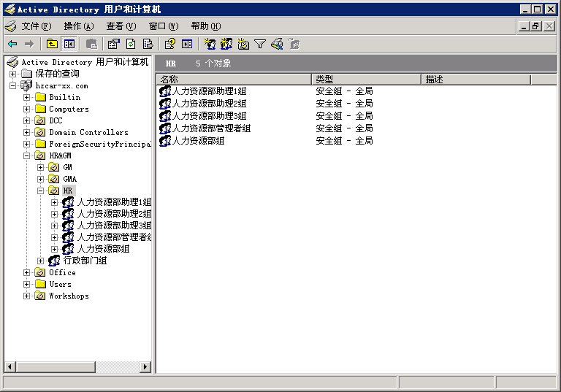
Task: Click the 类型 column header
Action: (365, 80)
